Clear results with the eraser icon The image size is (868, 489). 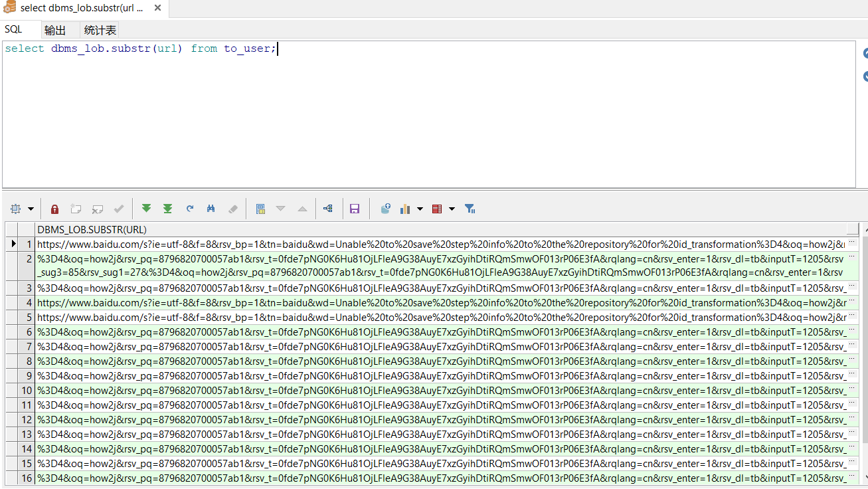(232, 209)
